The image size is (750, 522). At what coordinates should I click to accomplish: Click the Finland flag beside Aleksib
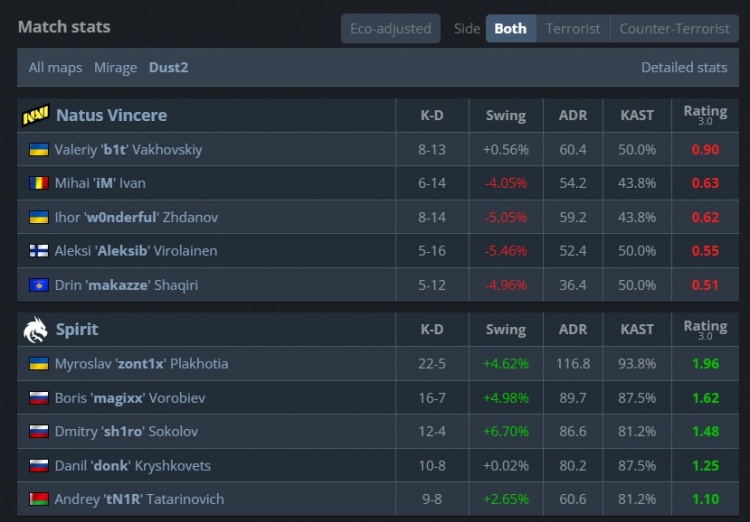[39, 251]
